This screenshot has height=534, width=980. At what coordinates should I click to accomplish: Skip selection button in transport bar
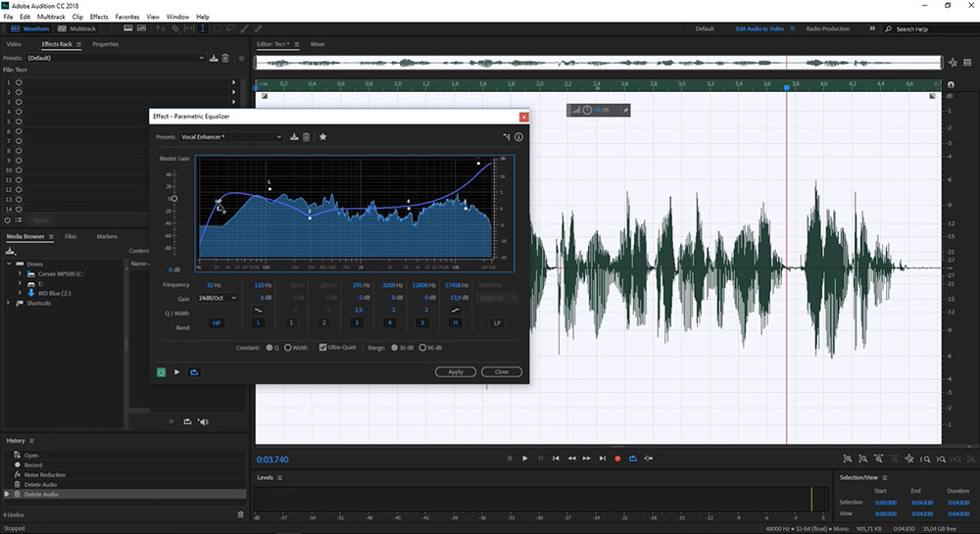point(649,459)
